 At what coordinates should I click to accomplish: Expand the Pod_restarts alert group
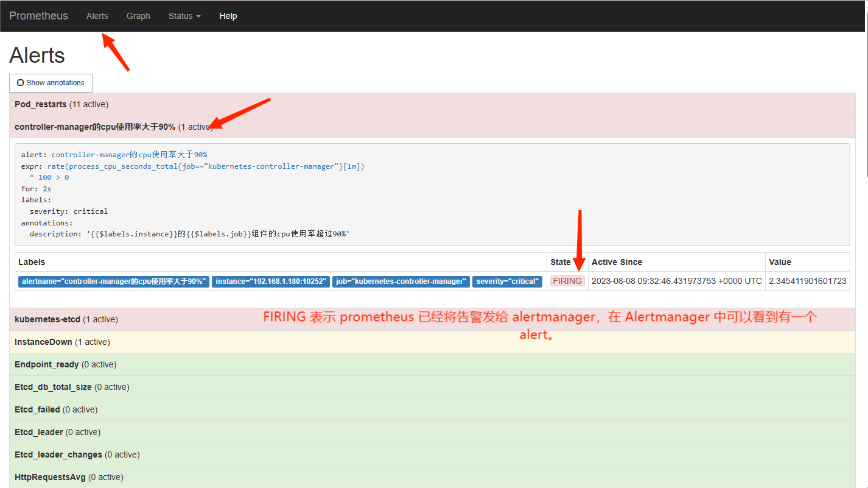coord(433,104)
